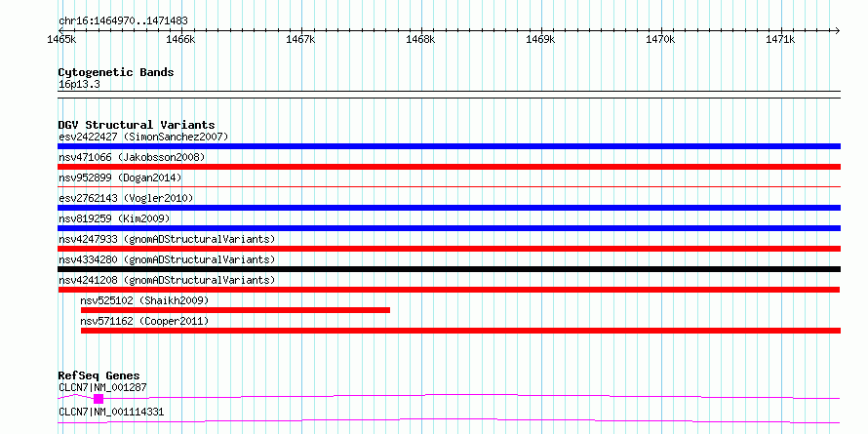
Task: Open variant nsv471066 (Jakobsson2008) label
Action: [x=132, y=158]
